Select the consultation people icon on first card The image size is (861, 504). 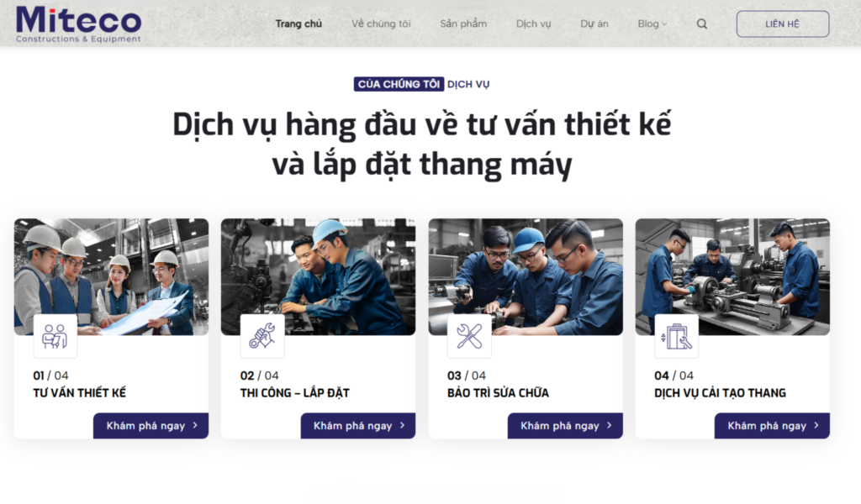tap(55, 336)
